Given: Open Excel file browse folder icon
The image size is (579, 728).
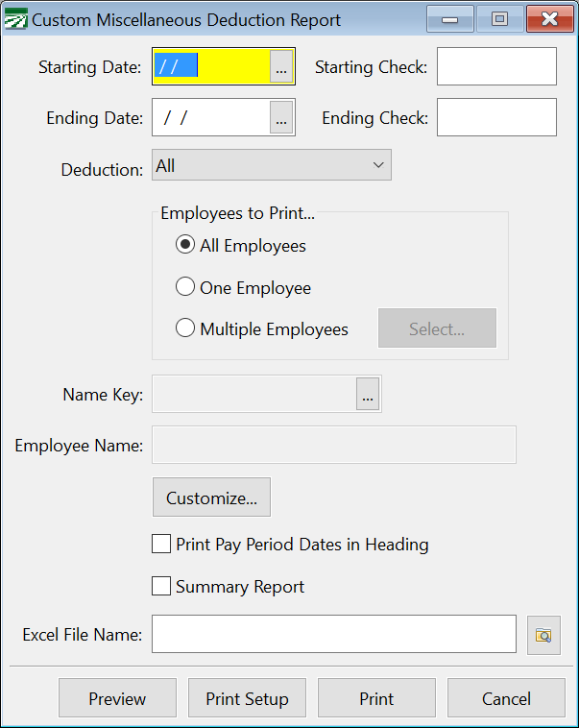Looking at the screenshot, I should 543,635.
